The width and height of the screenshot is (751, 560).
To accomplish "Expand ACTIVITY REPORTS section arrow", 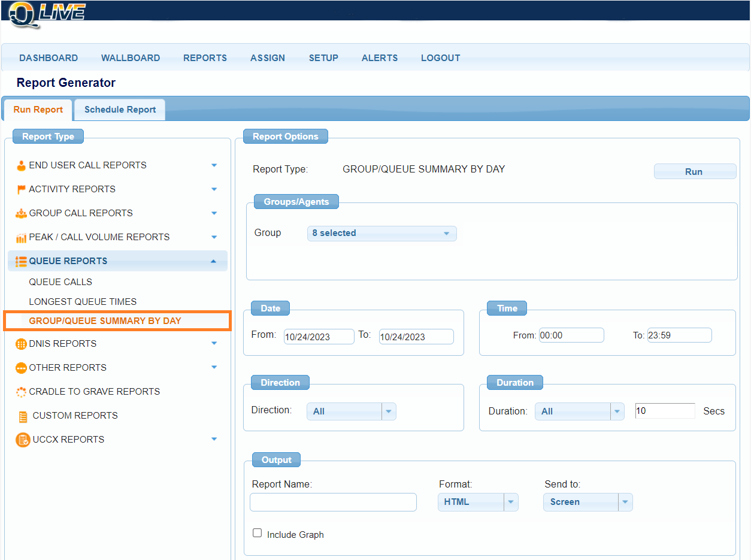I will coord(214,189).
